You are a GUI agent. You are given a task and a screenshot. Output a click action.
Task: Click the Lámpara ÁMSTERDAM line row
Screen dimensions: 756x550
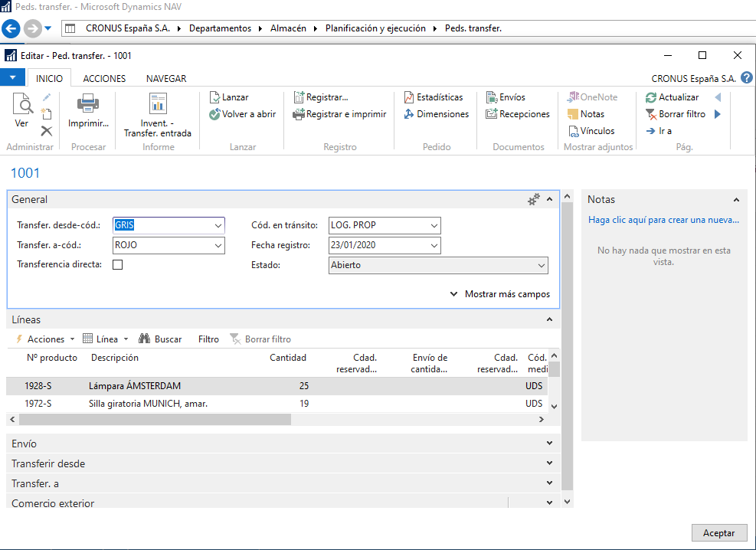point(277,386)
